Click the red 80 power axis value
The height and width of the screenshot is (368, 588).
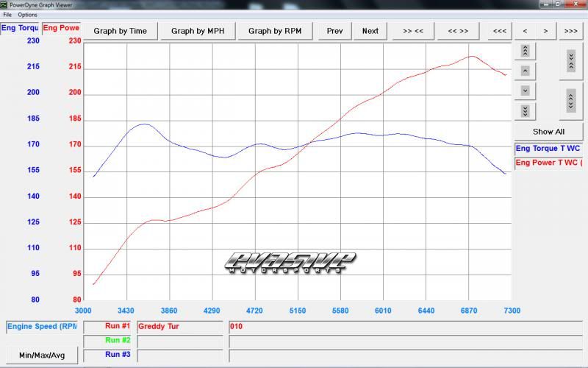click(77, 300)
